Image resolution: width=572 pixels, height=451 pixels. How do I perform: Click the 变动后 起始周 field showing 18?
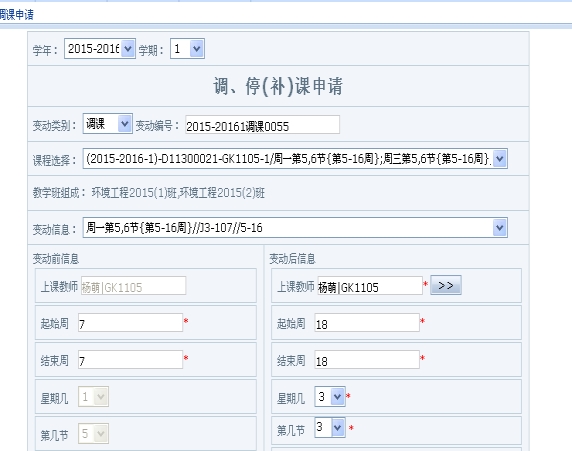[367, 323]
